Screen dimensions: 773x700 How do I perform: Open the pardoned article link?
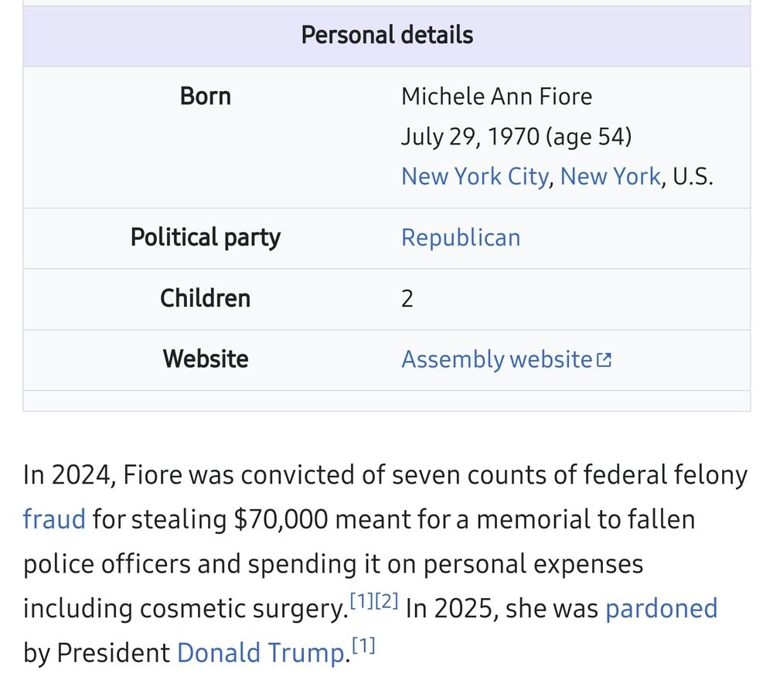tap(661, 608)
